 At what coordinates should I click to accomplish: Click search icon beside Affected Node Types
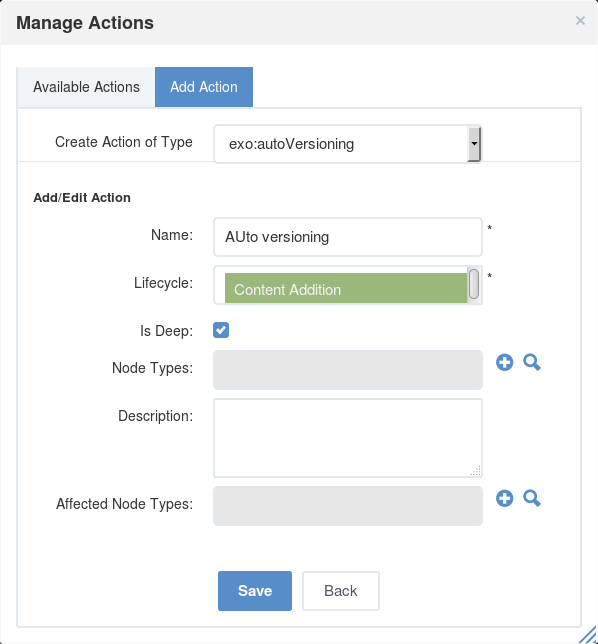[532, 498]
